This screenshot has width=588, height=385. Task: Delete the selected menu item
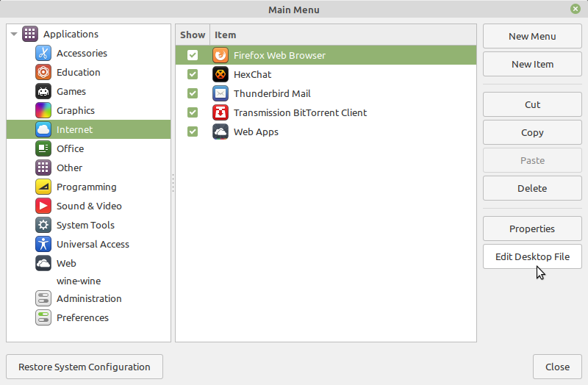point(532,188)
